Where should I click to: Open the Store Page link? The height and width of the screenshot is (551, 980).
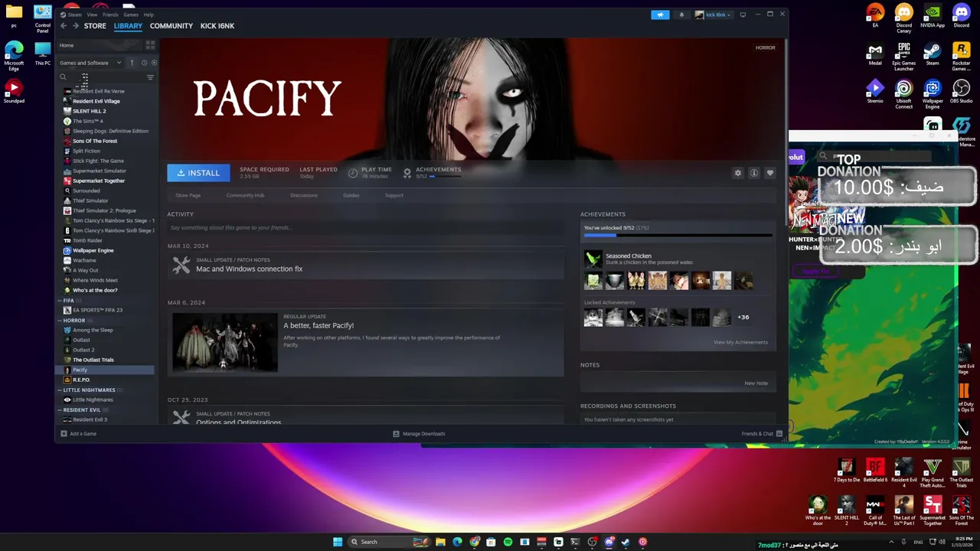(x=188, y=195)
